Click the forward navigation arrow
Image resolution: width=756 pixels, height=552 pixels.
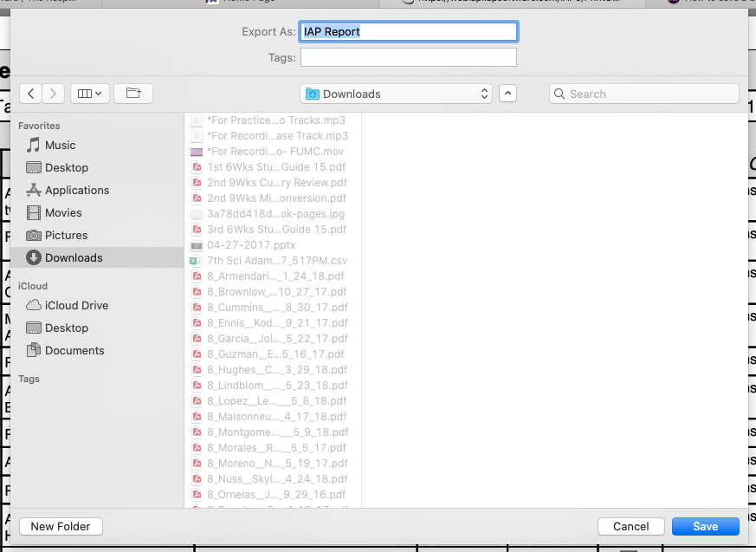pyautogui.click(x=53, y=94)
